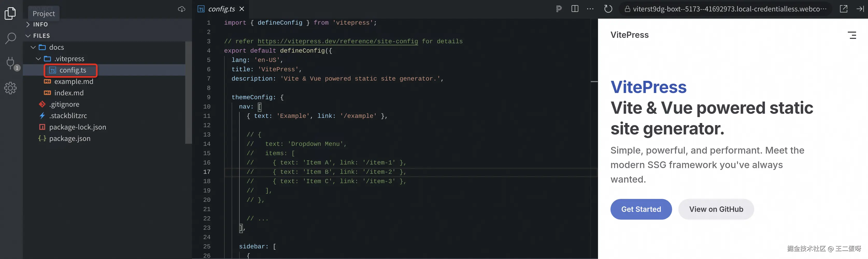Reload the preview with the refresh icon
Viewport: 868px width, 259px height.
click(x=608, y=9)
